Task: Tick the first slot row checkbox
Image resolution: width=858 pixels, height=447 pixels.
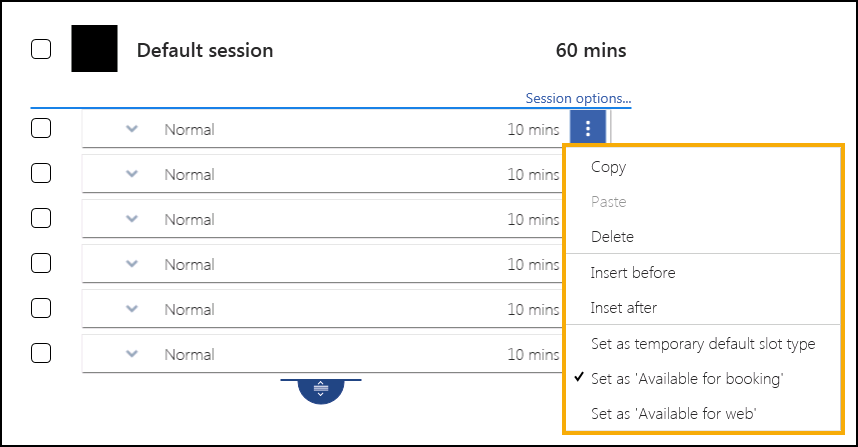Action: [41, 128]
